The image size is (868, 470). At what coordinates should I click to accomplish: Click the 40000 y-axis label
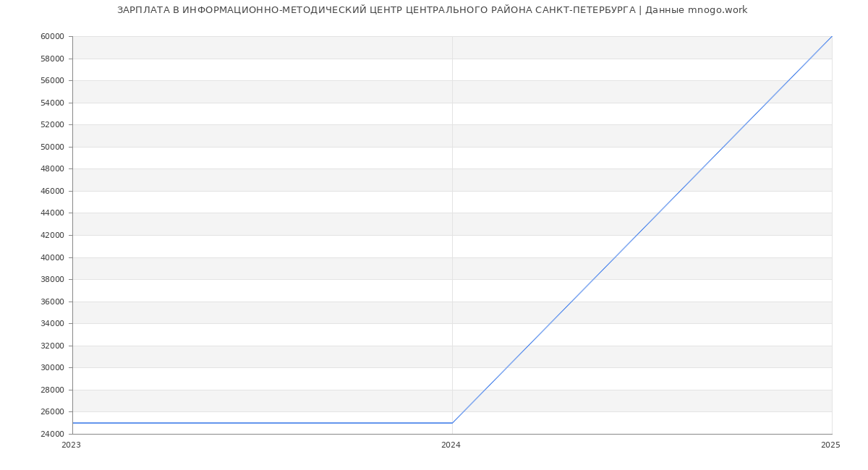tap(52, 257)
